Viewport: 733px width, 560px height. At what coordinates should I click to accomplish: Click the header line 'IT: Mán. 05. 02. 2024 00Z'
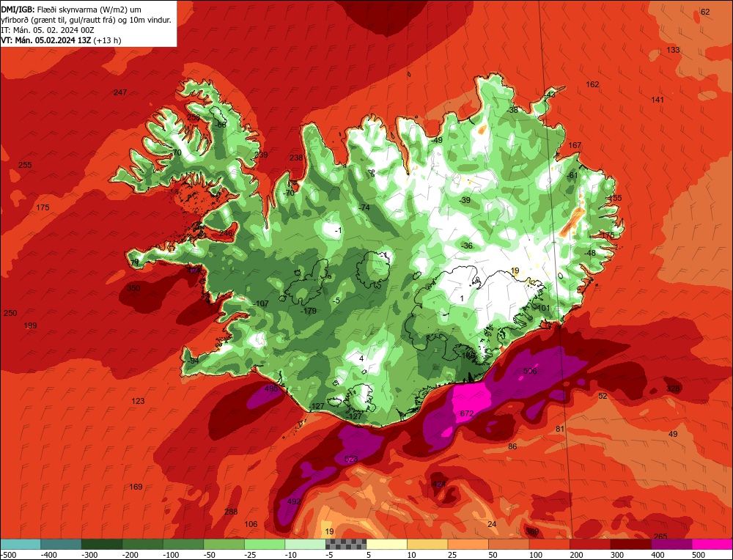coord(48,30)
